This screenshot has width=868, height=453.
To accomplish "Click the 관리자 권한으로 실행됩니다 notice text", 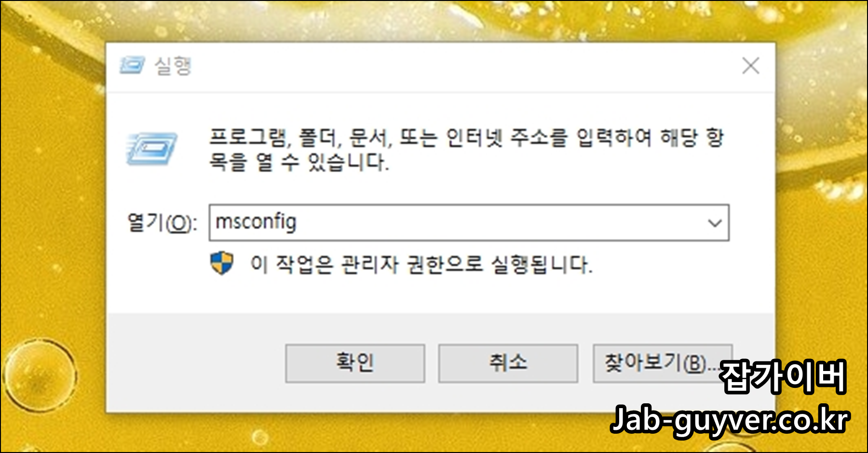I will point(421,264).
